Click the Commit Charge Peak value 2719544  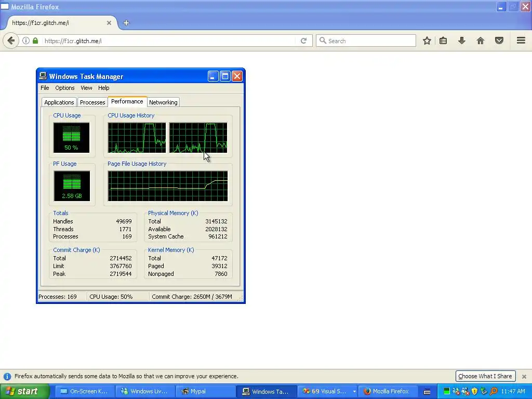click(121, 274)
